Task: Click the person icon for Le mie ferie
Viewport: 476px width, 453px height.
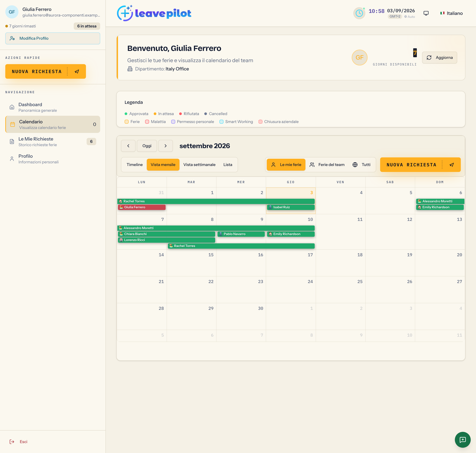Action: tap(273, 165)
